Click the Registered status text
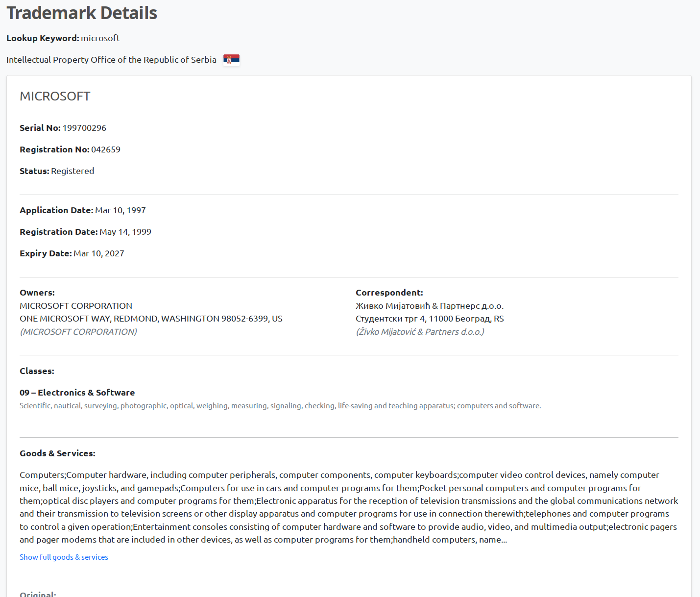Screen dimensions: 700x597 [72, 171]
